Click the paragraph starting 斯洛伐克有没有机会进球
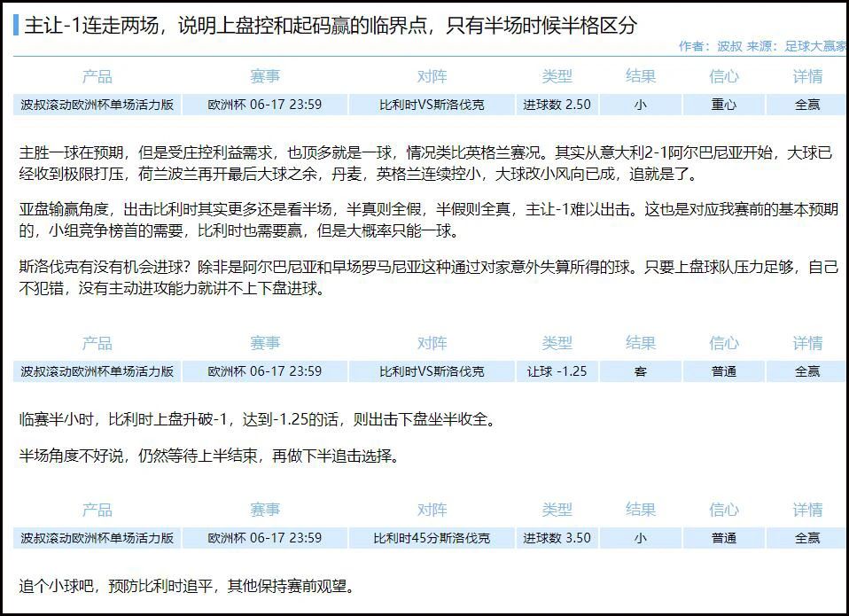This screenshot has height=616, width=849. [x=428, y=277]
